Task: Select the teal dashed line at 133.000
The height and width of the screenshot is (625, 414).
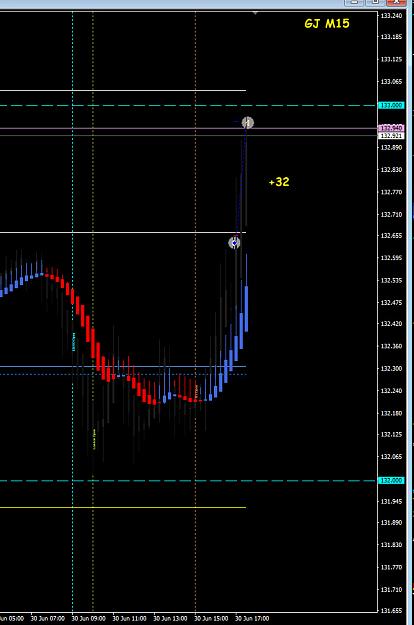Action: pyautogui.click(x=187, y=106)
